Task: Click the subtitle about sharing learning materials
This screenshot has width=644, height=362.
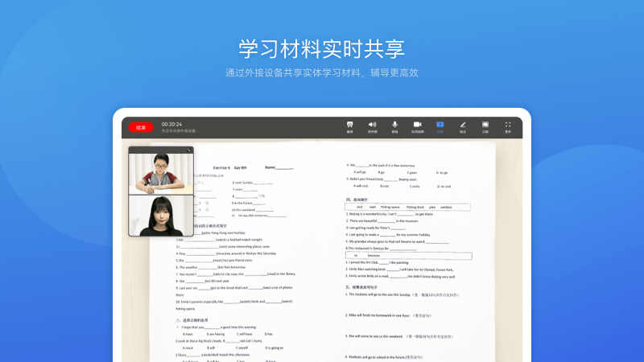Action: tap(321, 73)
